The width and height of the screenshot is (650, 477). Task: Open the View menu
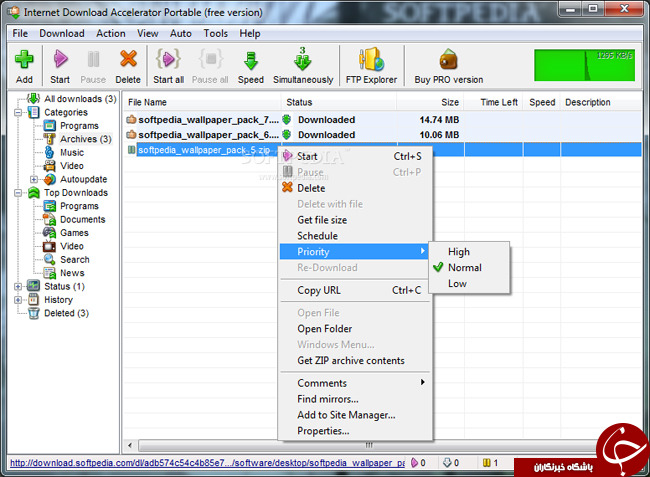tap(148, 33)
